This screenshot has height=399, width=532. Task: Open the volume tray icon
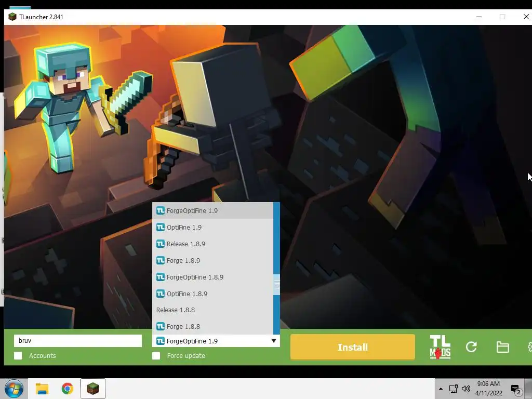click(466, 389)
